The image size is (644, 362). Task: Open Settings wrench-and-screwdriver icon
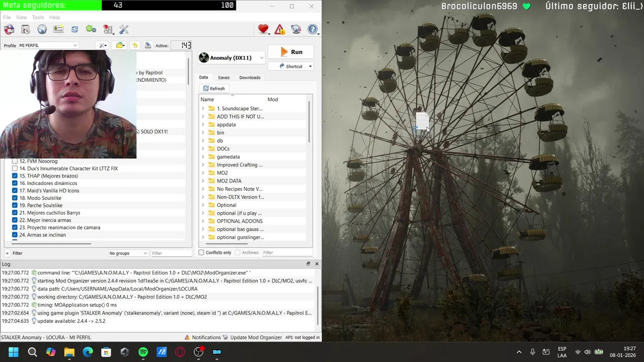124,30
